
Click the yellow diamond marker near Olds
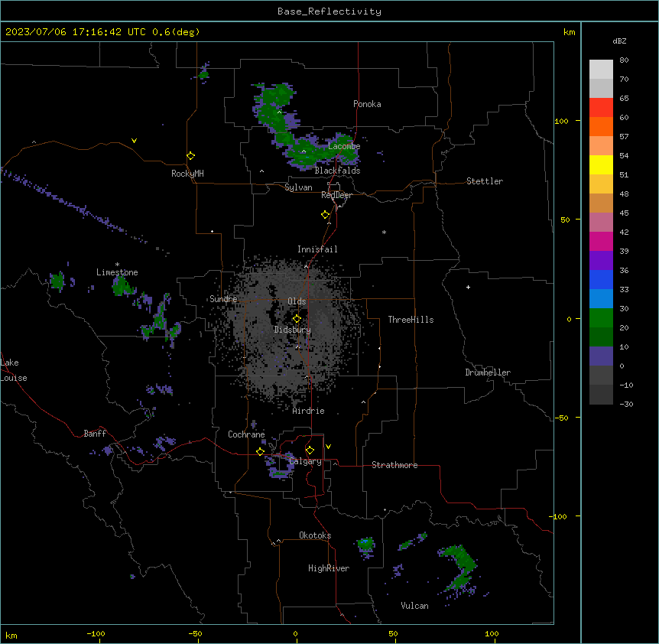[297, 319]
